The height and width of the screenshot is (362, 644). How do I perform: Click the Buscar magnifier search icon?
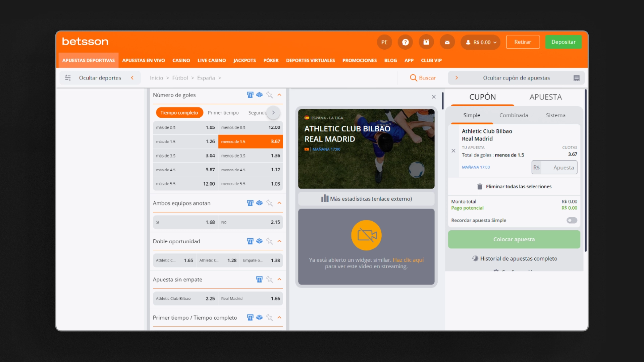[x=413, y=78]
